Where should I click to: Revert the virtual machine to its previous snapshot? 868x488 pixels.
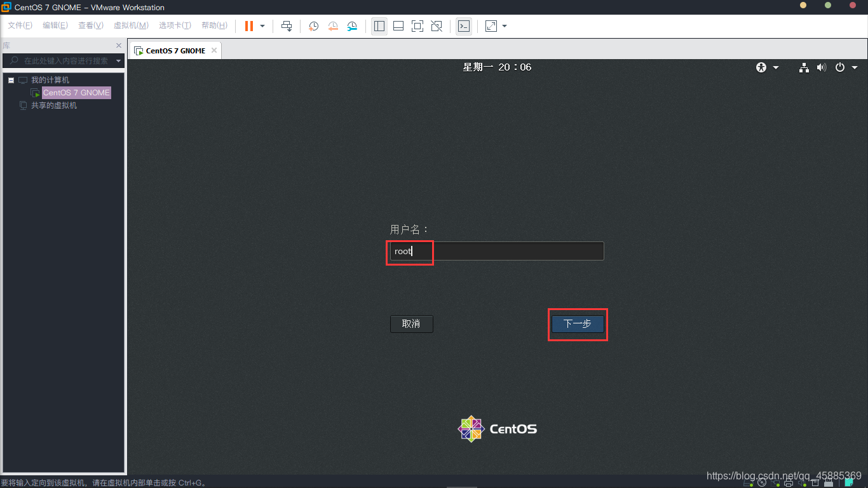tap(333, 26)
